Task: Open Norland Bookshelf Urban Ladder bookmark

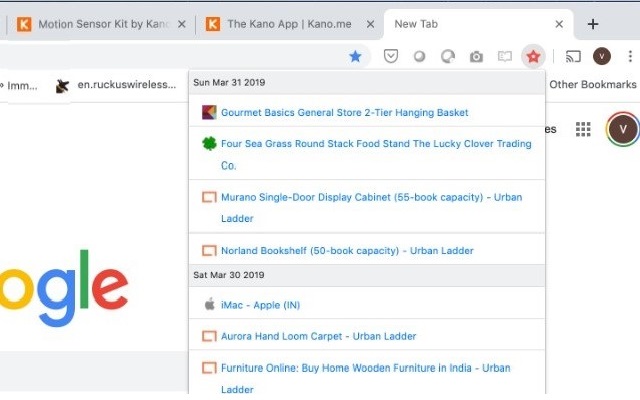Action: 347,251
